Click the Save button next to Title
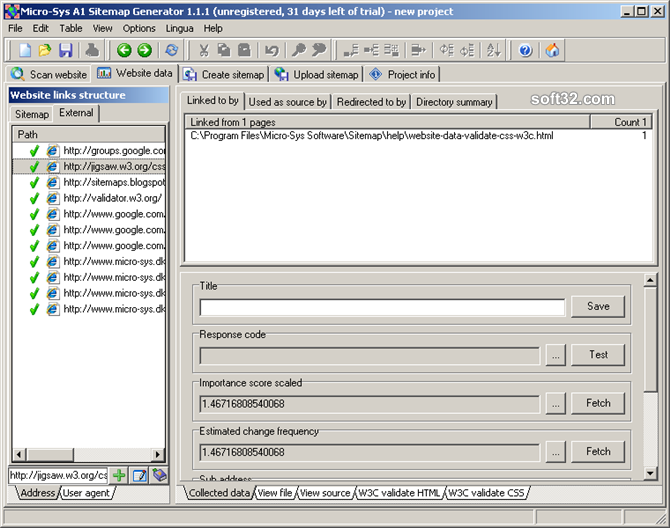The image size is (670, 528). point(598,306)
